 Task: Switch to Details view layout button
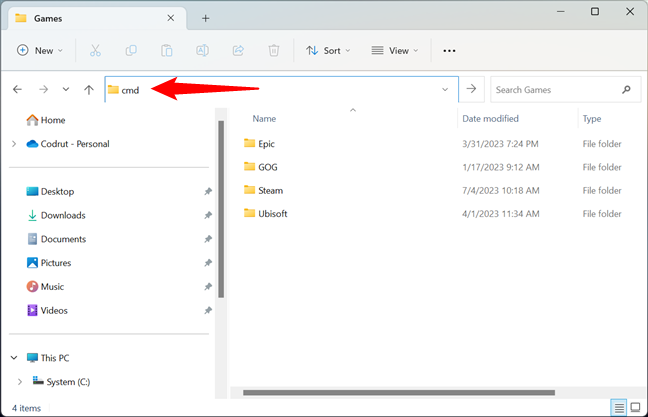[619, 408]
